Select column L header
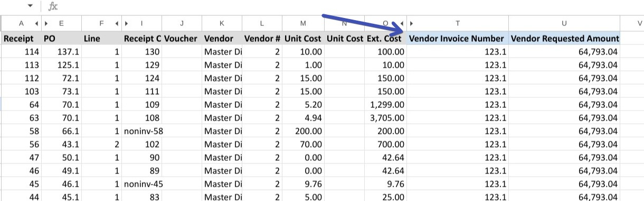 pyautogui.click(x=262, y=23)
